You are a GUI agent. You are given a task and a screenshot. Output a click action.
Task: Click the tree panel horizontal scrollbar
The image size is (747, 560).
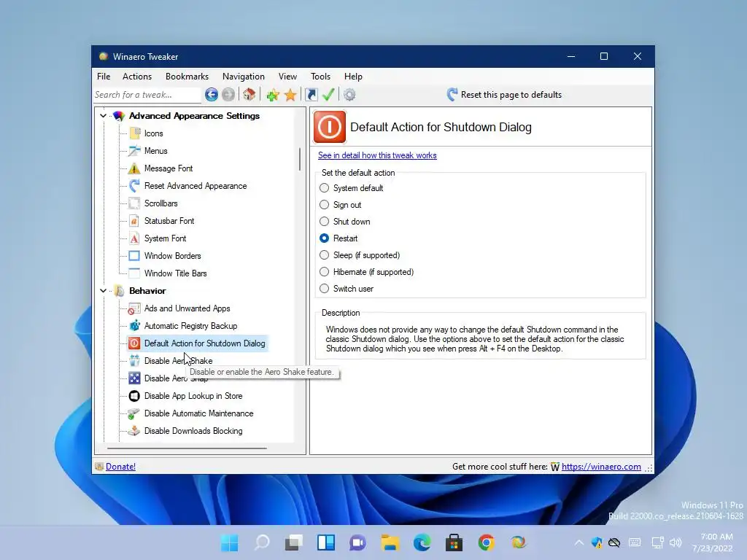(x=187, y=448)
